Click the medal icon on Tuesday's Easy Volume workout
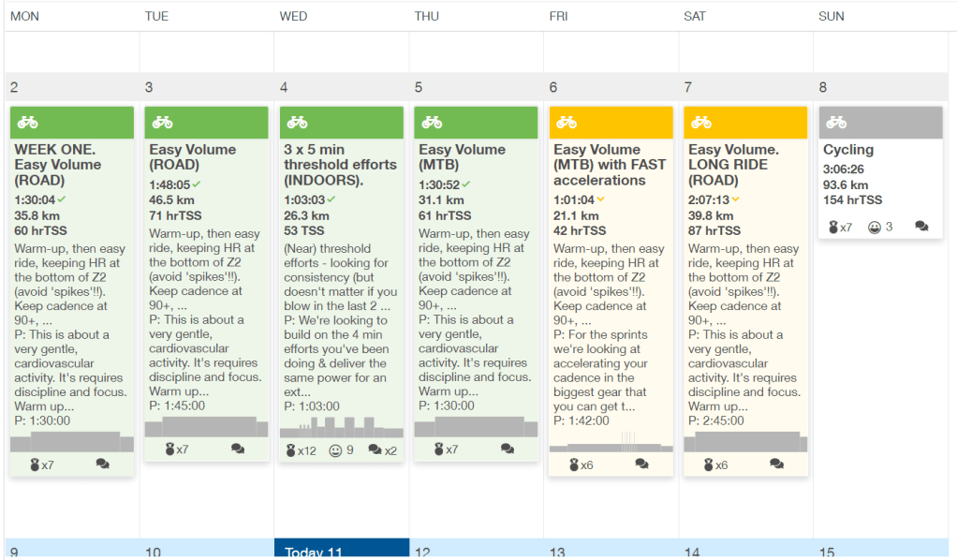The image size is (957, 560). [x=170, y=449]
